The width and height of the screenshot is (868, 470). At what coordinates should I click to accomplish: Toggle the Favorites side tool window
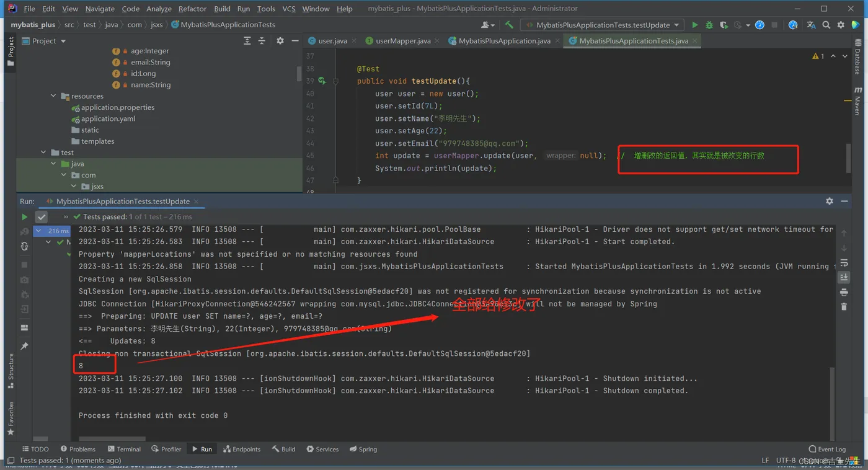pos(10,418)
